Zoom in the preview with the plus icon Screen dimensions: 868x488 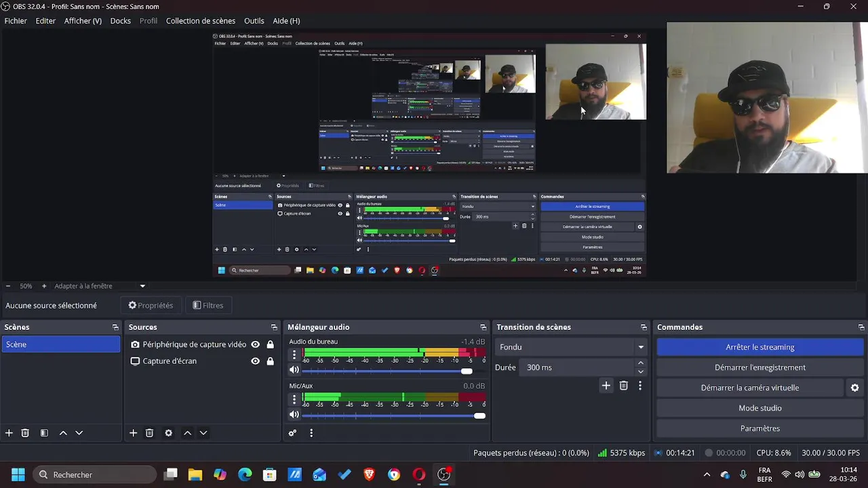click(x=44, y=286)
